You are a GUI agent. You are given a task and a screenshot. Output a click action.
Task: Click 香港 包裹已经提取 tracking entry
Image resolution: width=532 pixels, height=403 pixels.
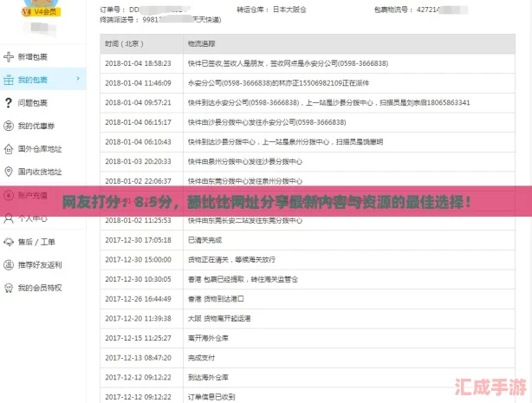(243, 279)
